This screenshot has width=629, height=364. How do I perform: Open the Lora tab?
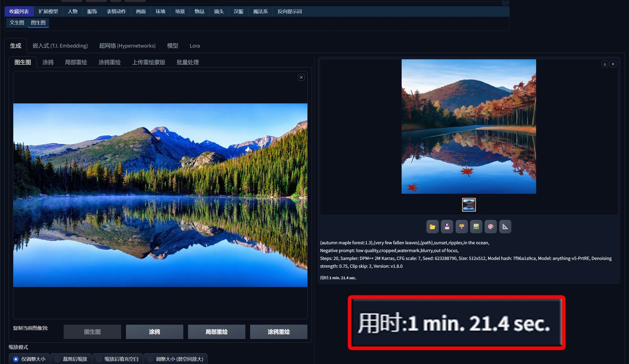195,46
